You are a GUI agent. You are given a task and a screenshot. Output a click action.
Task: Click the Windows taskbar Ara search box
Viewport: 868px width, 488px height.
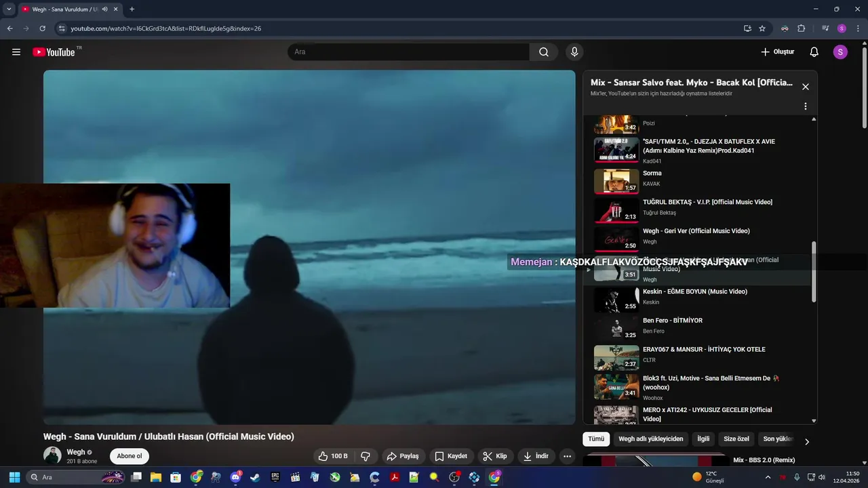(x=76, y=477)
